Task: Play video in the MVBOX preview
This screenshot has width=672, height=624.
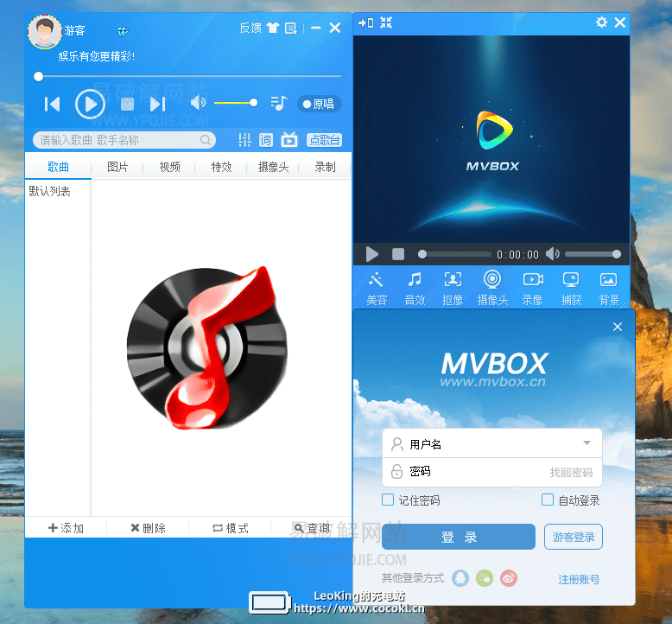Action: 372,254
